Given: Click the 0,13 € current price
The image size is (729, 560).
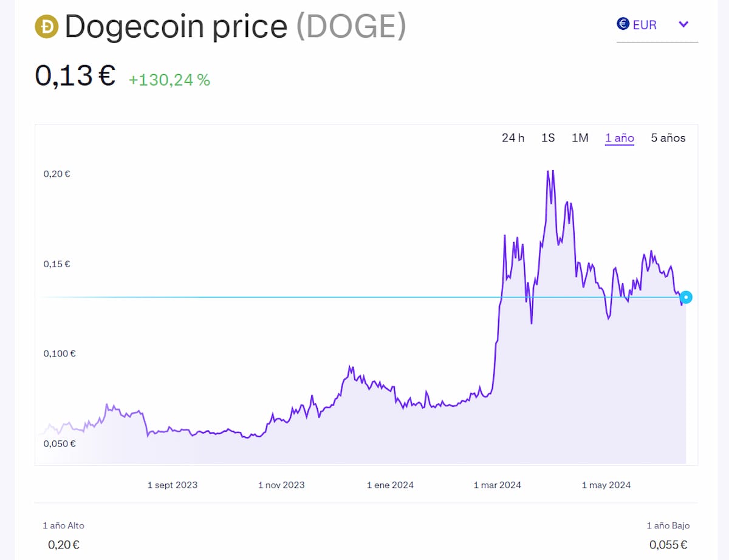Looking at the screenshot, I should (x=75, y=76).
